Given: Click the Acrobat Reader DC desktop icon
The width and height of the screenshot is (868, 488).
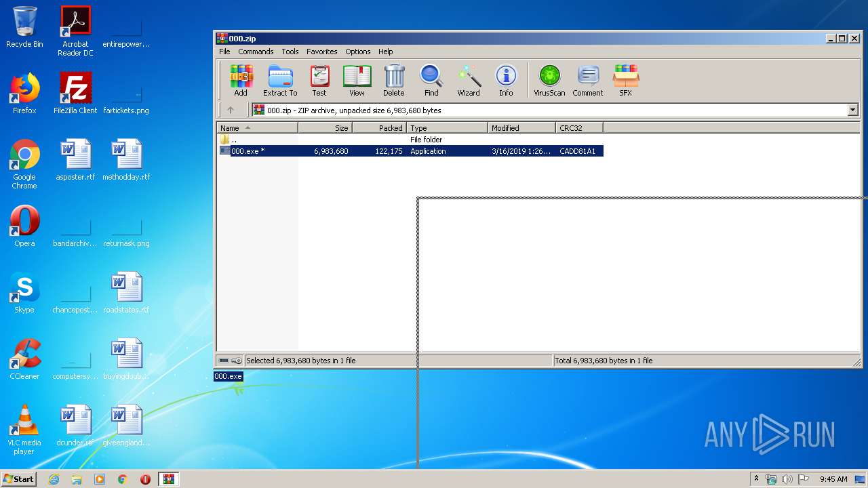Looking at the screenshot, I should point(75,31).
